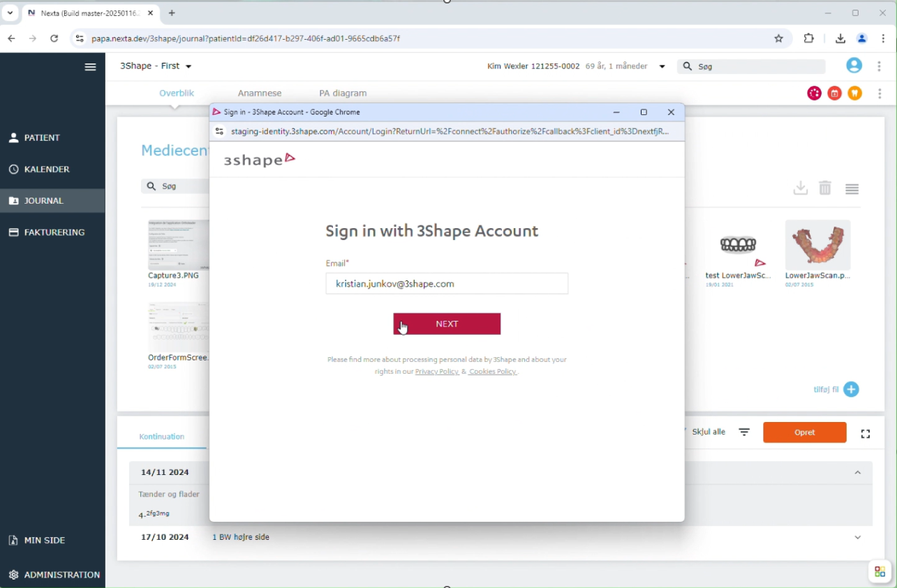Viewport: 897px width, 588px height.
Task: Click the Mediecenter download icon
Action: [801, 188]
